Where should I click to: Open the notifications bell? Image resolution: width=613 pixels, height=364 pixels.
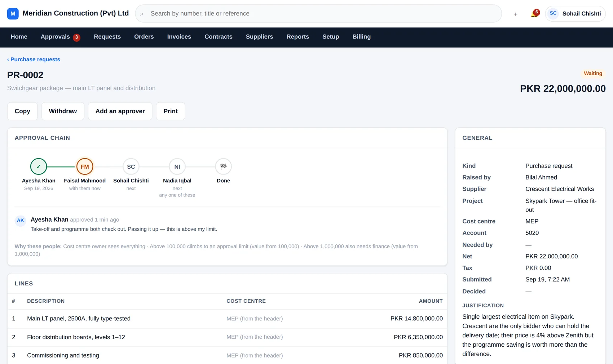(x=534, y=14)
